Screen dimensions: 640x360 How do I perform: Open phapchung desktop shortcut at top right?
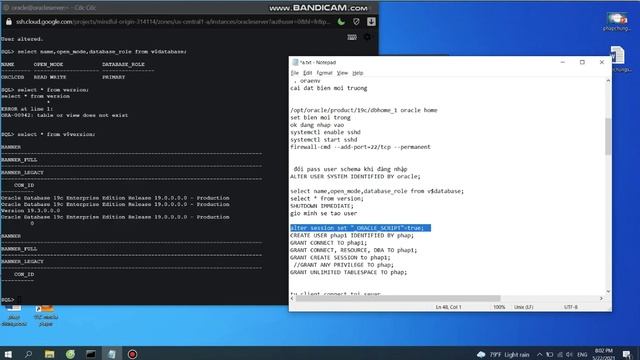click(617, 22)
